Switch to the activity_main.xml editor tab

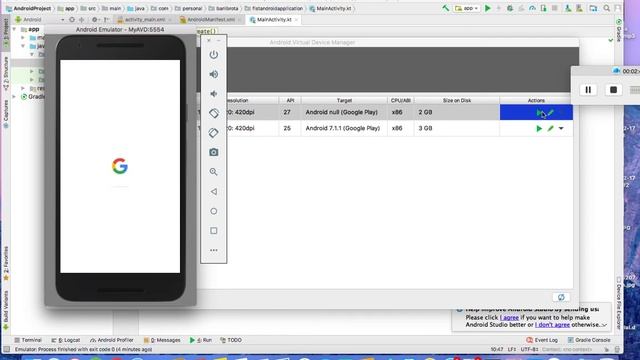click(145, 20)
